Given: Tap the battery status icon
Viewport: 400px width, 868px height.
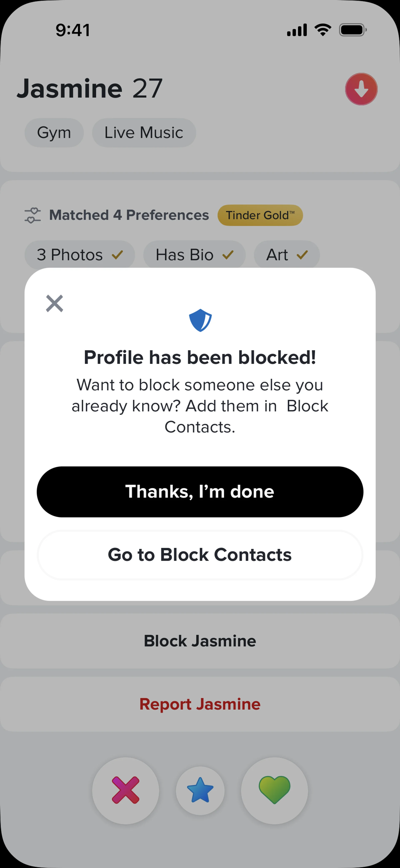Looking at the screenshot, I should point(352,30).
